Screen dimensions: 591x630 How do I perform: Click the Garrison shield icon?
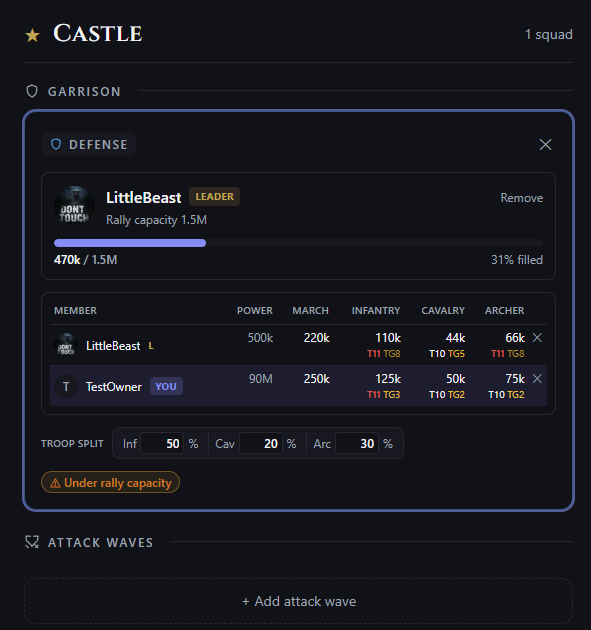coord(32,91)
